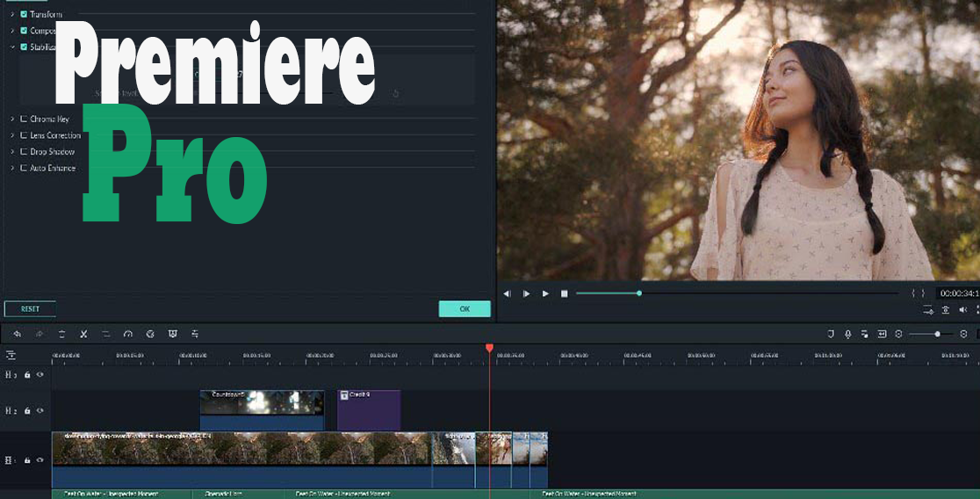Click the red playhead marker on ruler
The width and height of the screenshot is (980, 499).
(x=489, y=348)
